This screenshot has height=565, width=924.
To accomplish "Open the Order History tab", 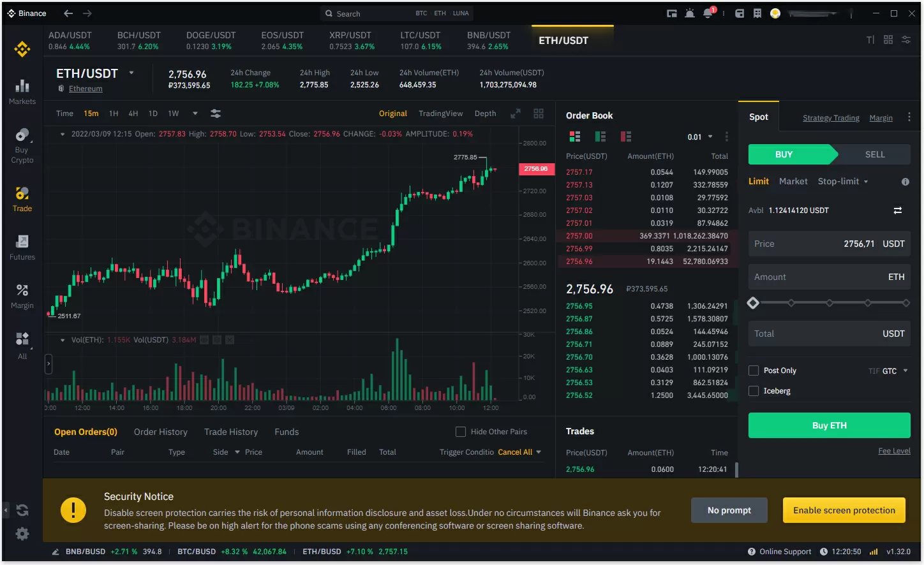I will (161, 432).
